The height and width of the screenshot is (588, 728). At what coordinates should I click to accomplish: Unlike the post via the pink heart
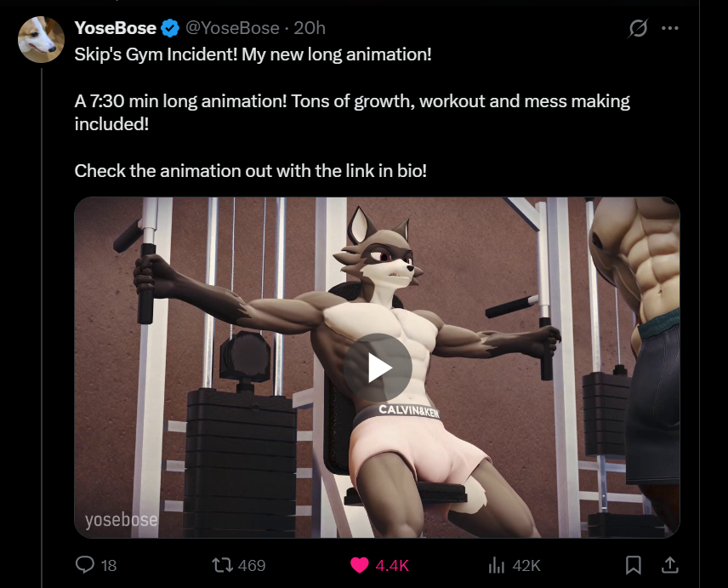359,565
